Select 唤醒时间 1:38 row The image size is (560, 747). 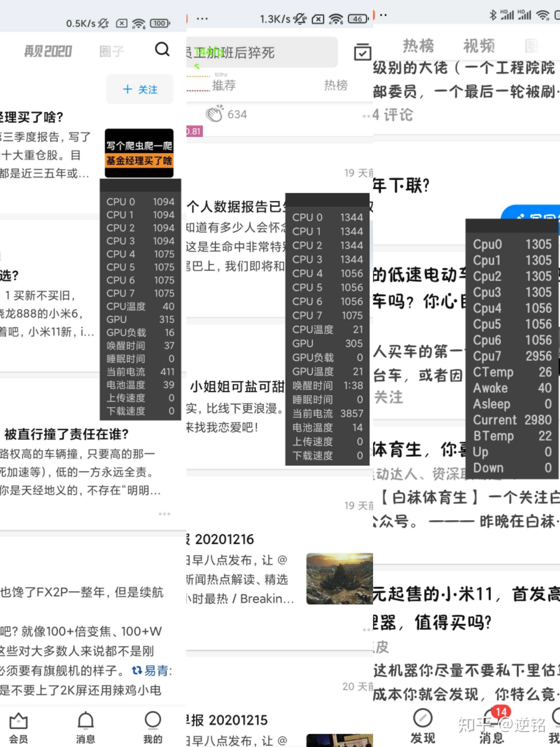pos(327,385)
